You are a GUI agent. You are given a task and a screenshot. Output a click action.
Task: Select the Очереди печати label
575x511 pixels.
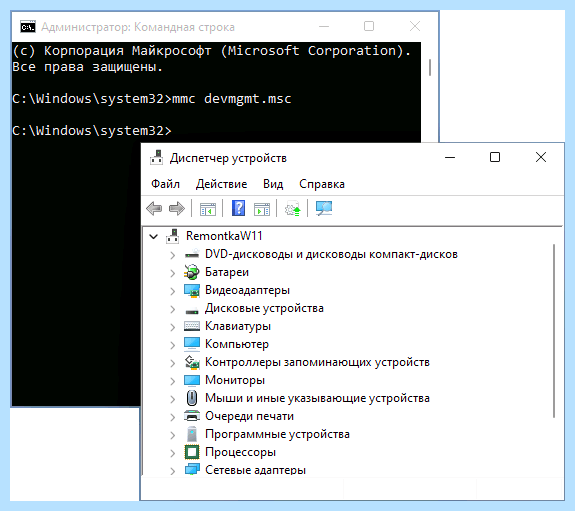click(249, 416)
